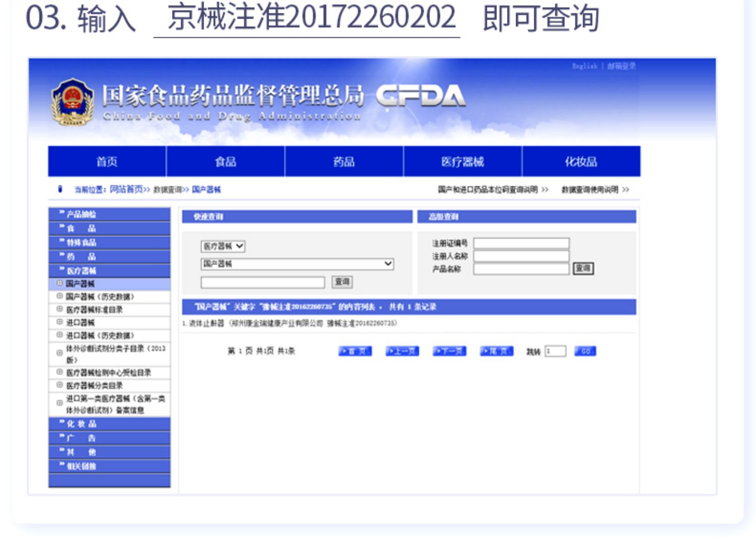The width and height of the screenshot is (756, 552).
Task: Switch to the 药品 navigation tab
Action: [344, 162]
